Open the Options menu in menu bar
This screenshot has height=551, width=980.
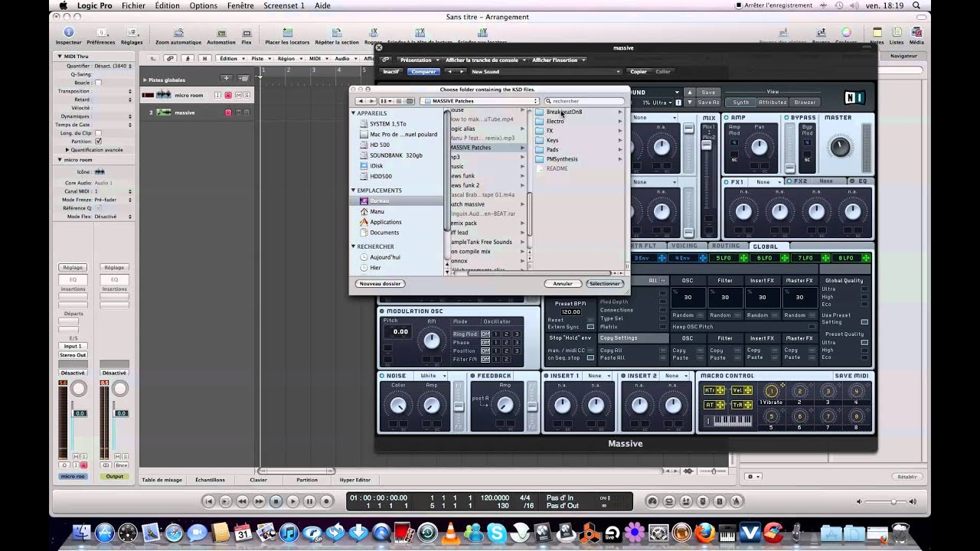point(204,5)
